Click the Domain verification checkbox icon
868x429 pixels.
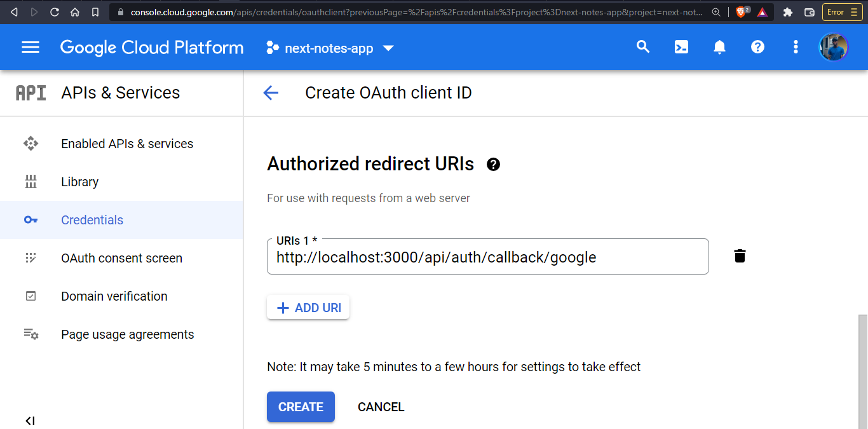(x=31, y=296)
